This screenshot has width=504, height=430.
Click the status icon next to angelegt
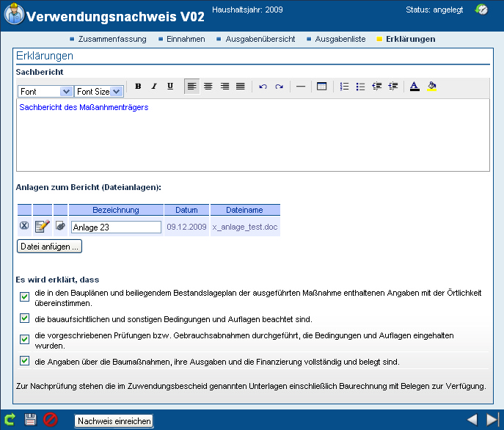[x=481, y=10]
